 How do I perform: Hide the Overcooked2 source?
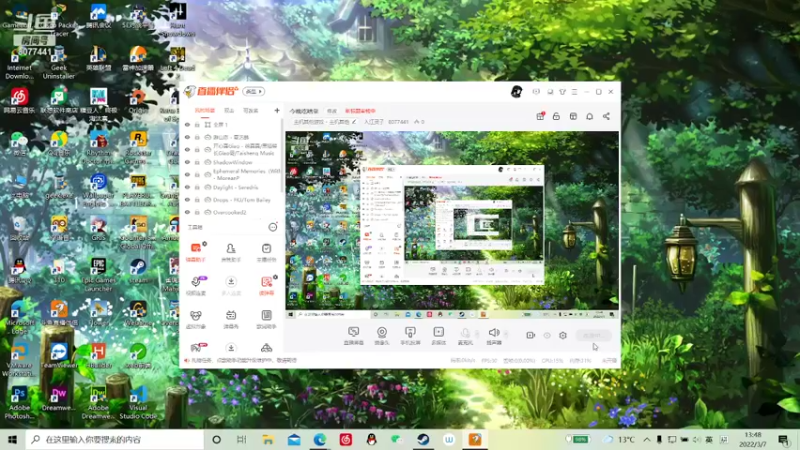point(187,212)
